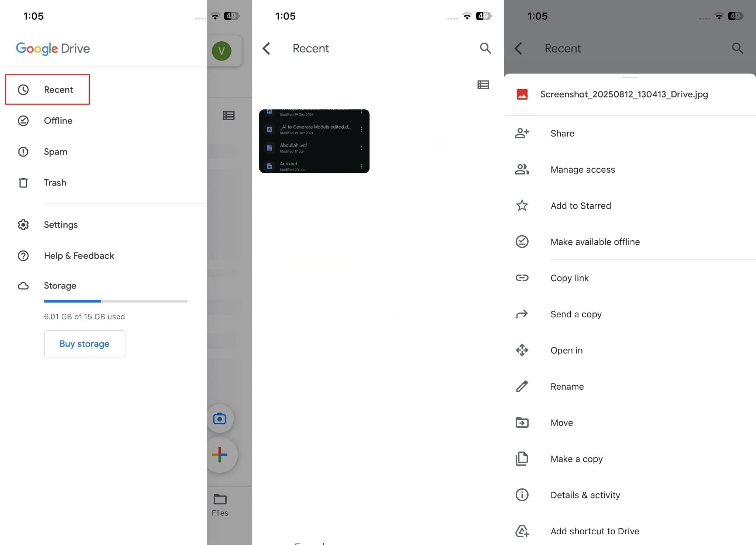Tap the Storage label
Image resolution: width=756 pixels, height=545 pixels.
pyautogui.click(x=60, y=286)
